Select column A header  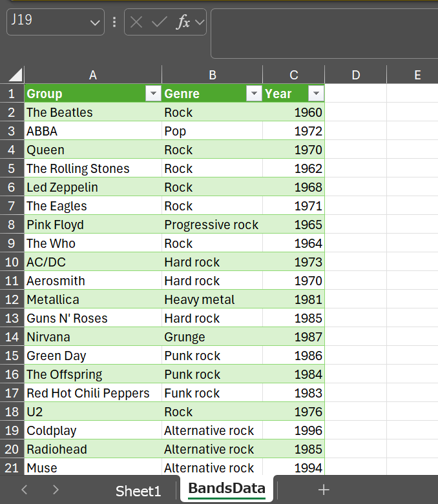[x=93, y=75]
